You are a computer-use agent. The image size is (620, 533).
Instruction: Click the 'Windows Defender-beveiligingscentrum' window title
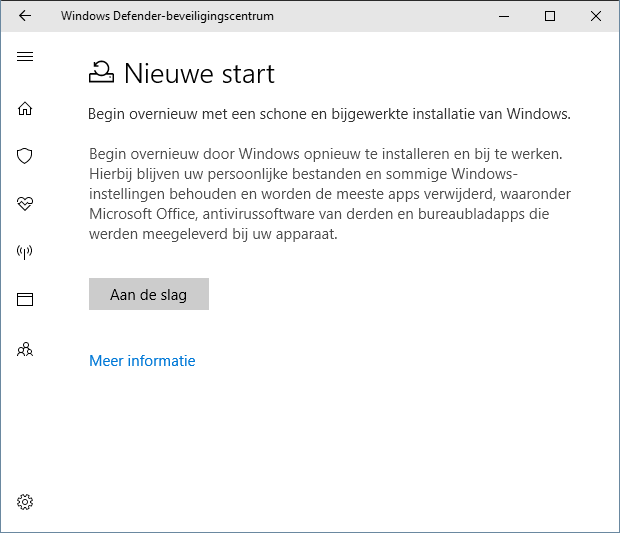(167, 16)
